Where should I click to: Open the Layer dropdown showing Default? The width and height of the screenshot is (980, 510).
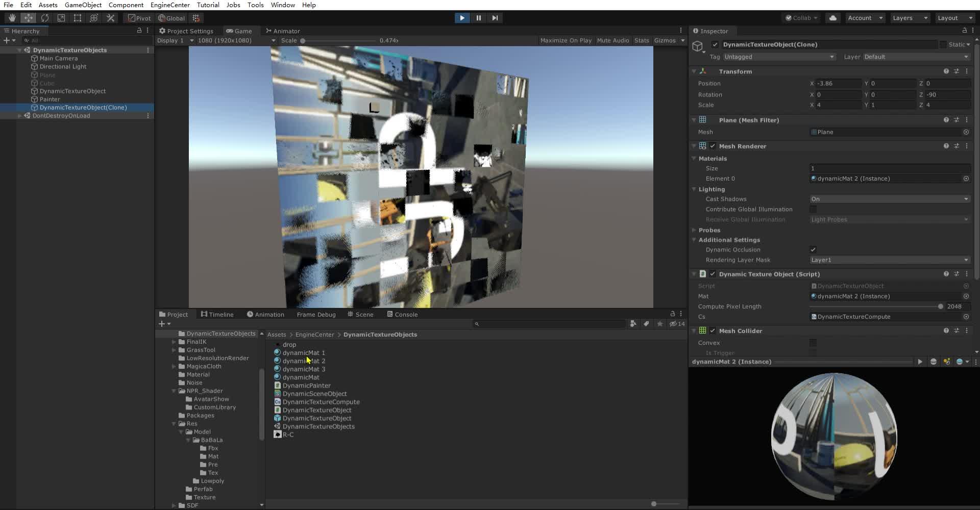916,57
